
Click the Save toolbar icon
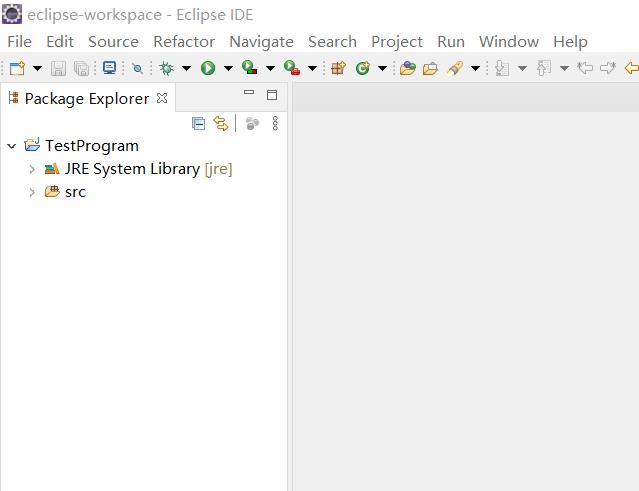(58, 68)
